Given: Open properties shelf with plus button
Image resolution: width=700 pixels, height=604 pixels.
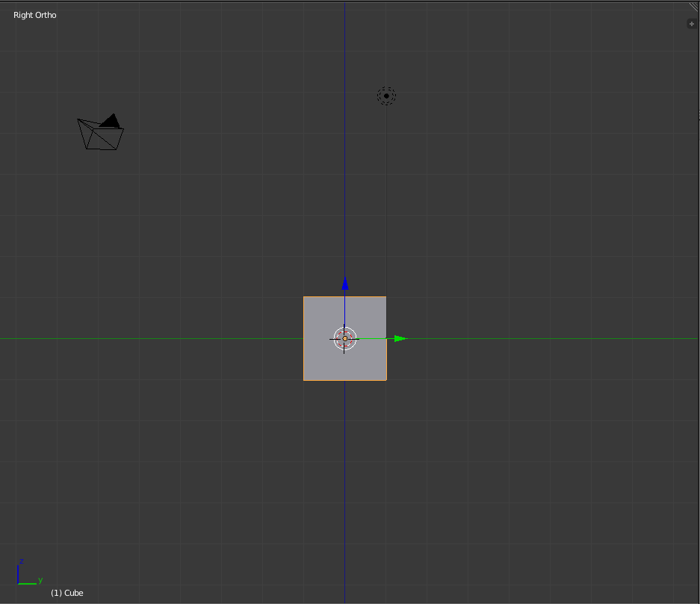Looking at the screenshot, I should tap(692, 24).
